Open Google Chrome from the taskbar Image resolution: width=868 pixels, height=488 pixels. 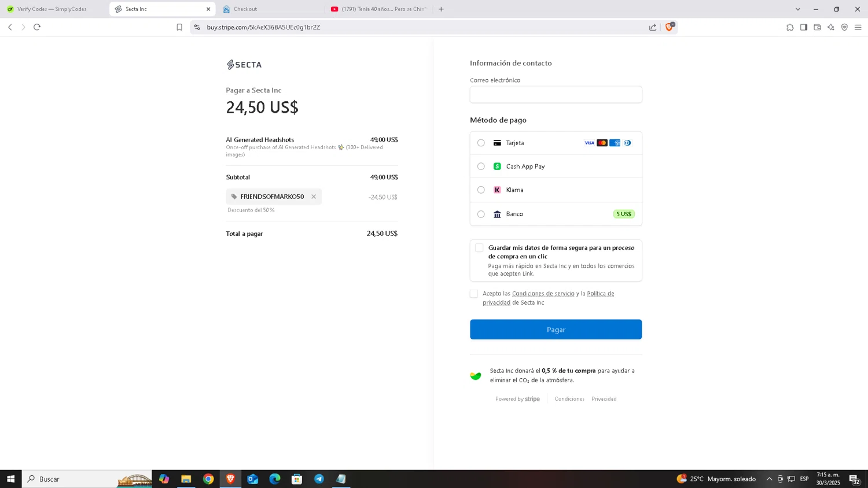pyautogui.click(x=208, y=479)
